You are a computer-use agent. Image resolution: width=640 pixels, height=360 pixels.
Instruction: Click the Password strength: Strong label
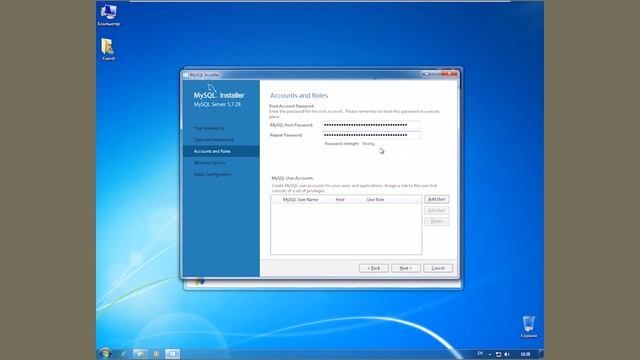[x=349, y=144]
